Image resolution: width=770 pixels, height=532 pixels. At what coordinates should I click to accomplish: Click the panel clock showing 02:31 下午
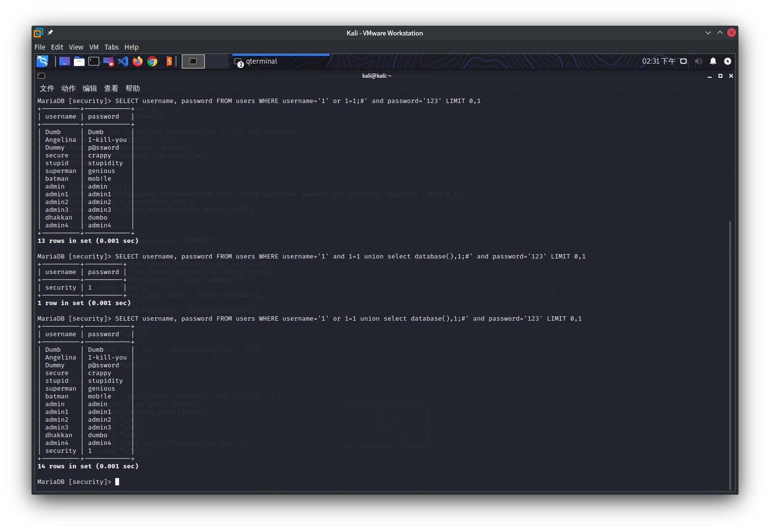pyautogui.click(x=658, y=61)
